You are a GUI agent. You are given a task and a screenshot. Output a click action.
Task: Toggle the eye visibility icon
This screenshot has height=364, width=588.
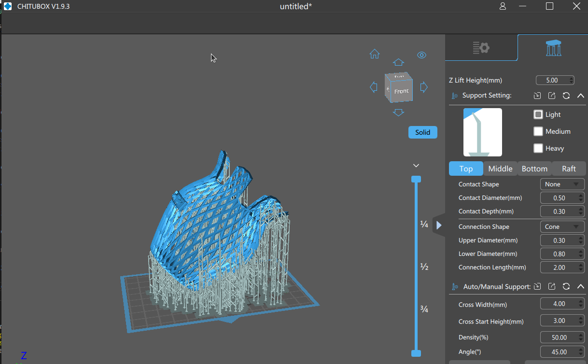coord(421,55)
